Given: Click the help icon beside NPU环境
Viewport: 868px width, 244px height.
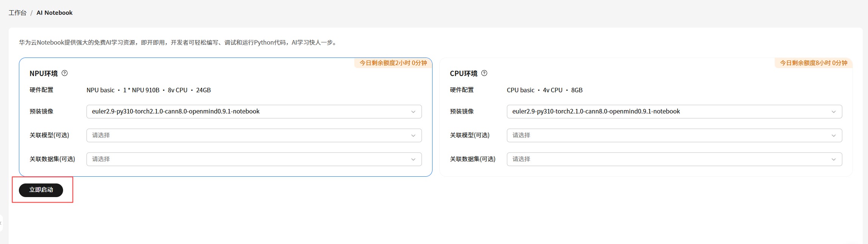Looking at the screenshot, I should click(x=65, y=73).
